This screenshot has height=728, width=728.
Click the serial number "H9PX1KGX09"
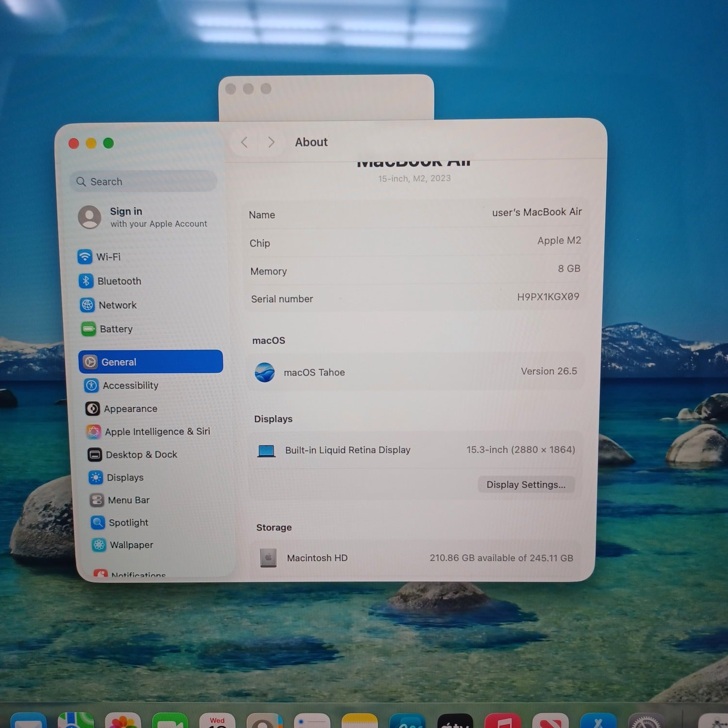548,297
